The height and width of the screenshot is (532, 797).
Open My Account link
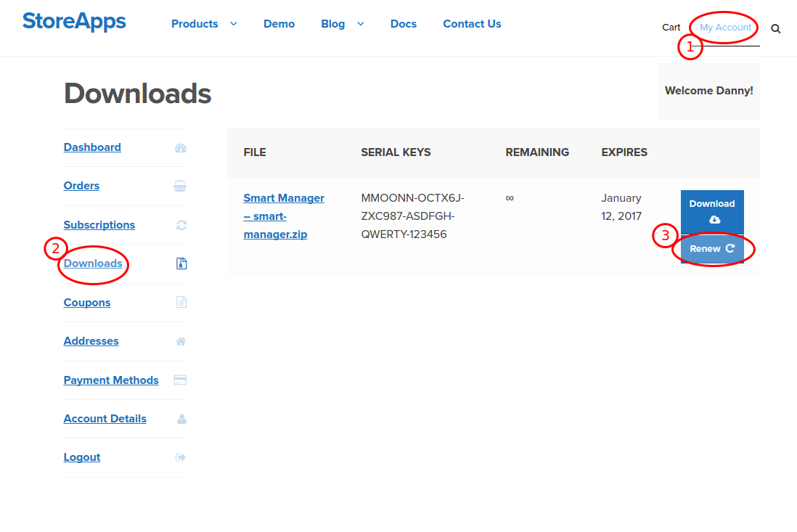[725, 28]
